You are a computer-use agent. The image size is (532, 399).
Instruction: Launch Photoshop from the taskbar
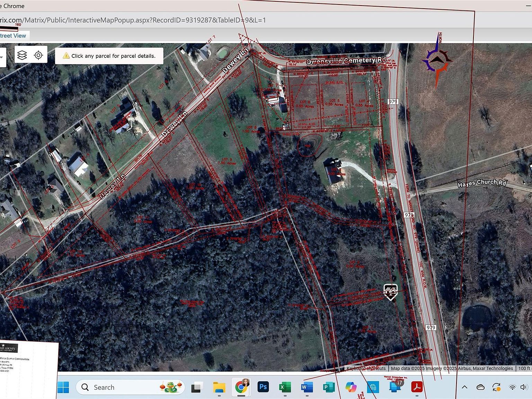263,387
